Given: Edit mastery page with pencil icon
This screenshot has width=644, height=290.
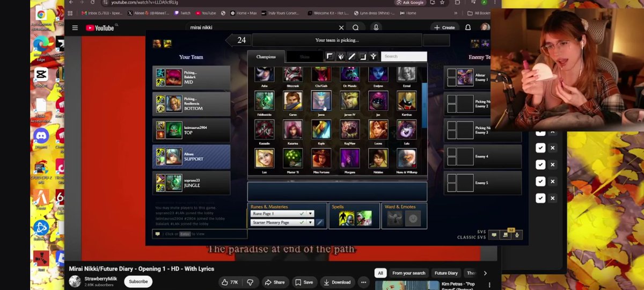Looking at the screenshot, I should point(320,222).
